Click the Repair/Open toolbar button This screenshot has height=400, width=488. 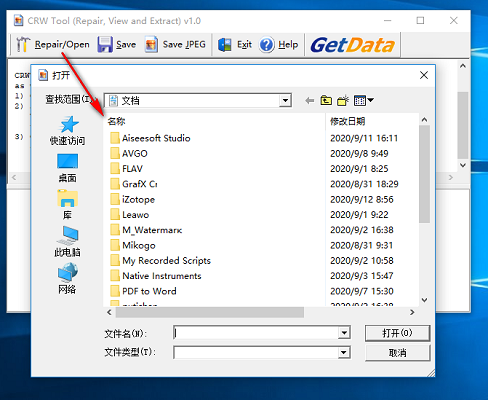[x=53, y=44]
